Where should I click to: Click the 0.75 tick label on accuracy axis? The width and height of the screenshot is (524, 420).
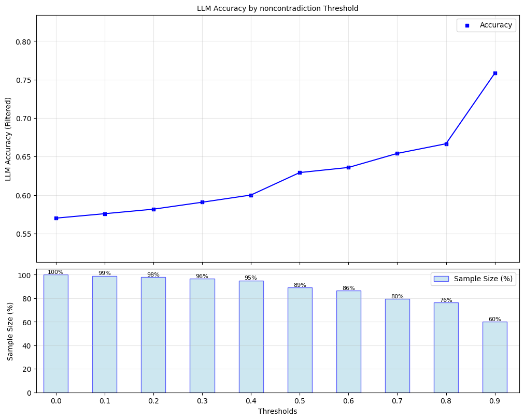[x=24, y=80]
